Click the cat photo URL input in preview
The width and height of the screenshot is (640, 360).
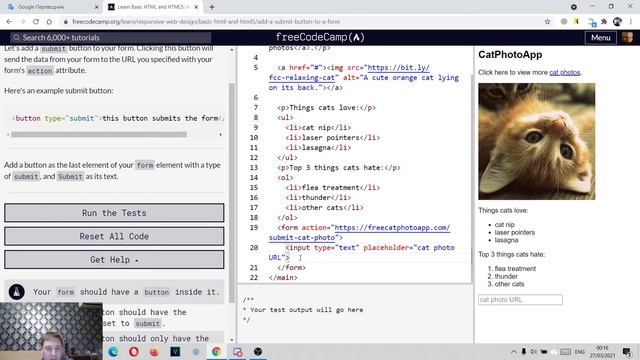pyautogui.click(x=520, y=300)
